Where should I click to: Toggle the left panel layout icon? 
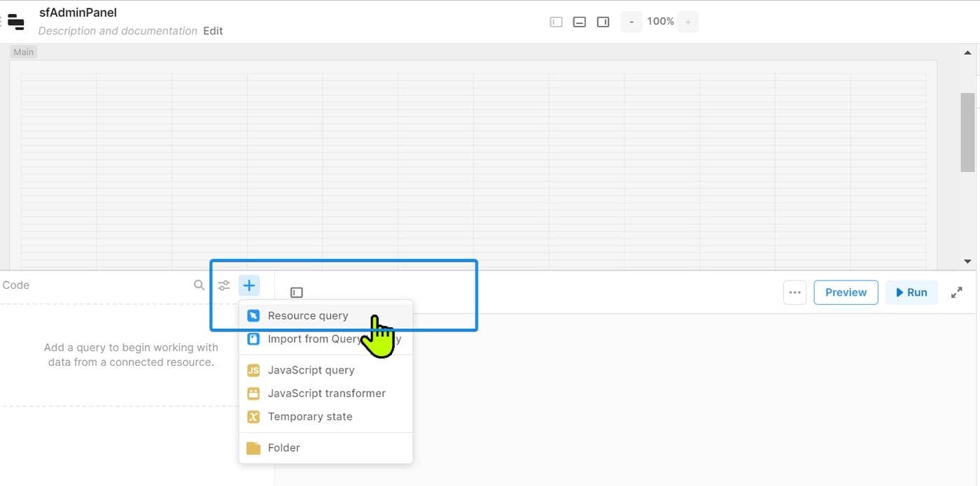point(556,22)
